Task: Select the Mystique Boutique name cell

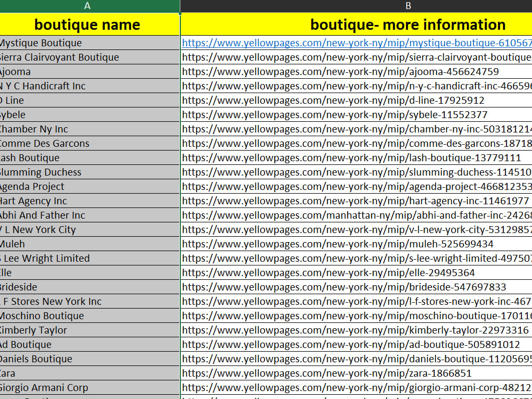Action: click(89, 43)
